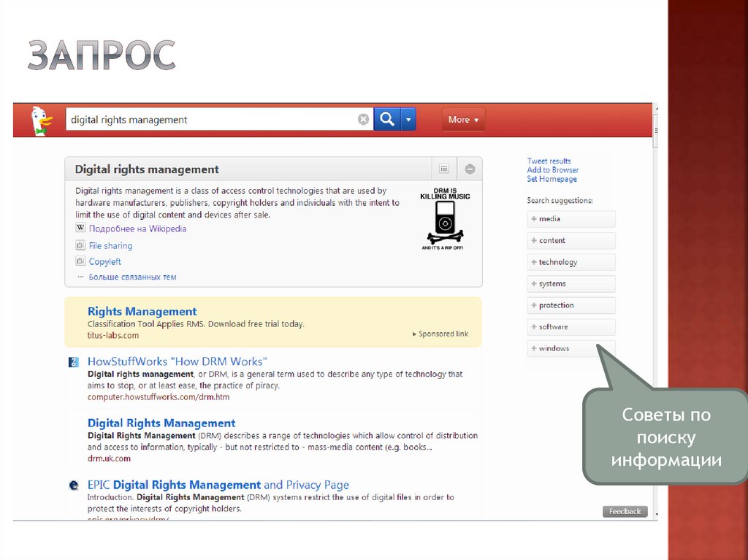The width and height of the screenshot is (748, 560).
Task: Click the Tweet results link
Action: pyautogui.click(x=549, y=161)
